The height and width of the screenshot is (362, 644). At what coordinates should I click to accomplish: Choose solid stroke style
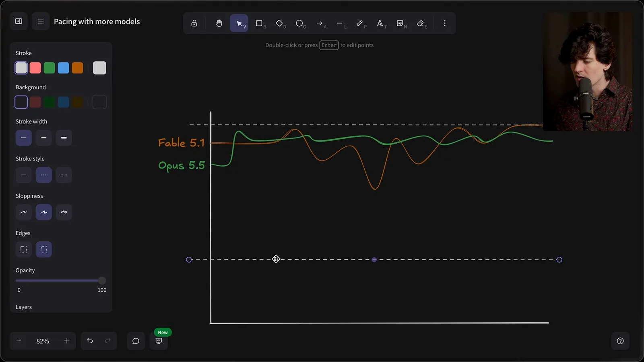click(24, 175)
